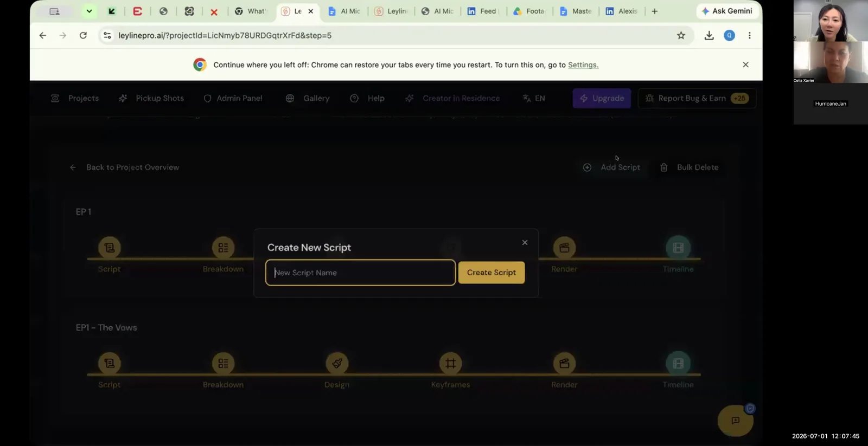This screenshot has height=446, width=868.
Task: Open the Breakdown step icon for EP 1
Action: [x=223, y=248]
